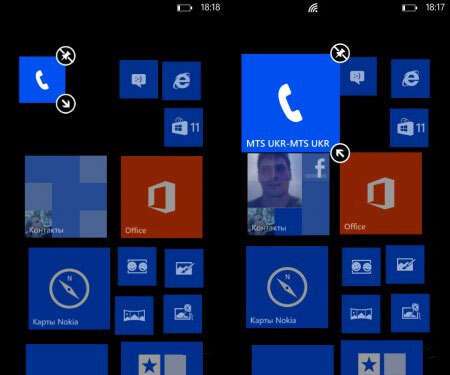450x375 pixels.
Task: Open Internet Explorer tile on left screen
Action: (182, 80)
